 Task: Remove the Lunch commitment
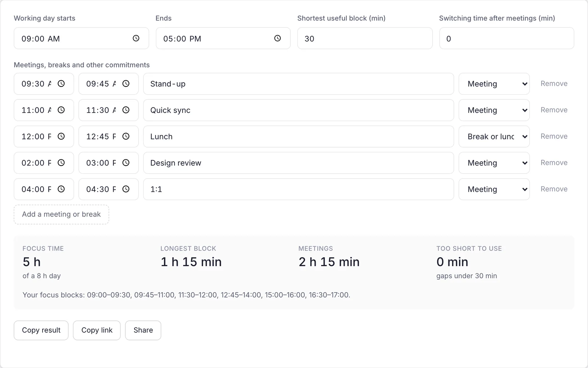554,136
